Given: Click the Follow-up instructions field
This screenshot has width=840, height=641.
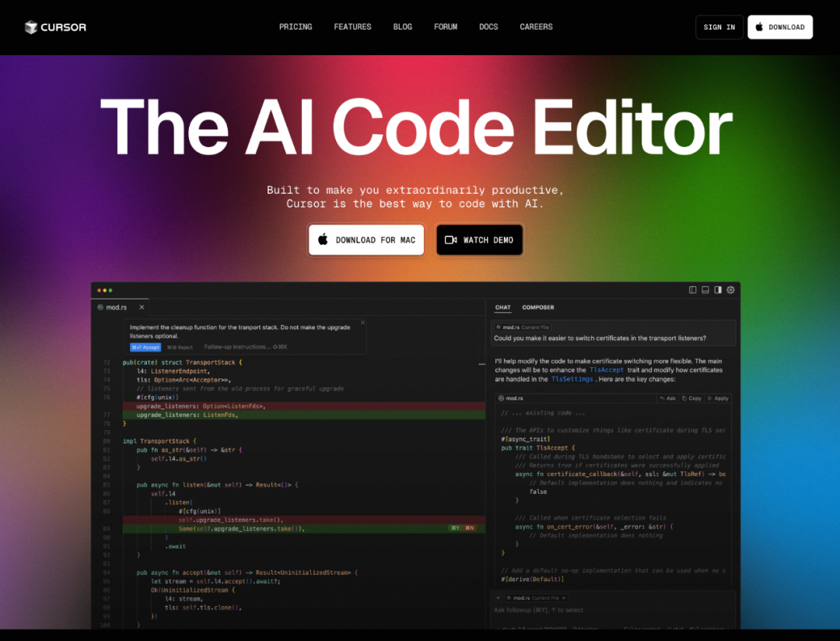Looking at the screenshot, I should click(x=246, y=347).
